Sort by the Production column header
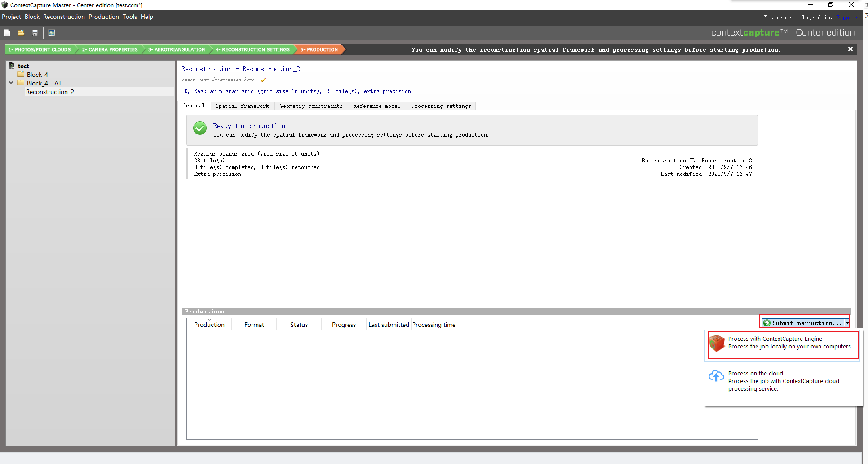The height and width of the screenshot is (464, 868). pos(209,325)
